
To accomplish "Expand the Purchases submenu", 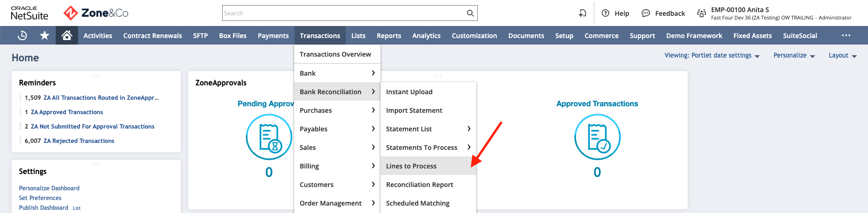I will pos(337,110).
